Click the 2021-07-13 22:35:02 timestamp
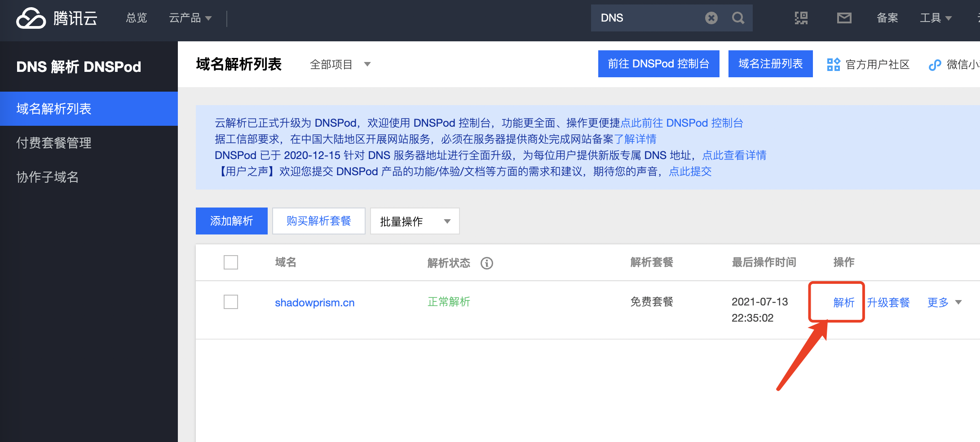Screen dimensions: 980x442 point(760,310)
